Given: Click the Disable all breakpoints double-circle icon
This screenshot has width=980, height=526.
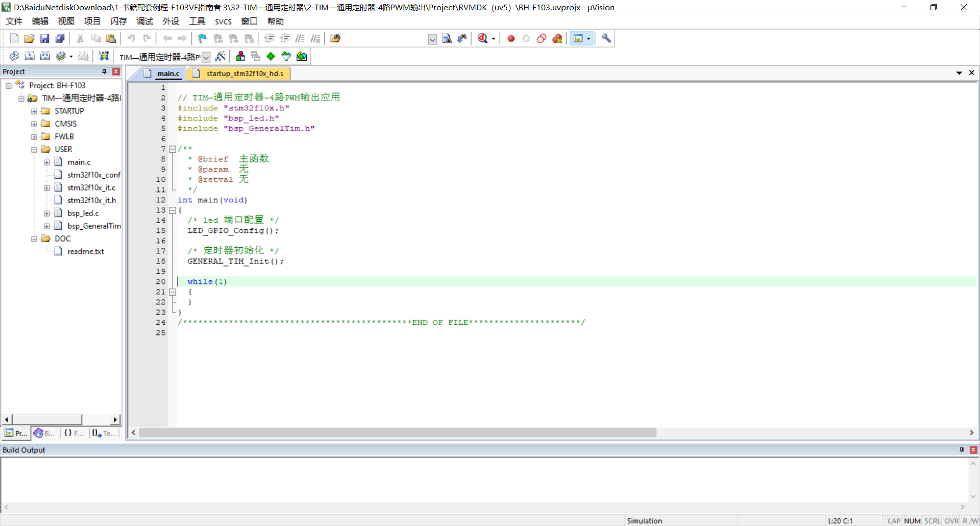Looking at the screenshot, I should coord(542,38).
